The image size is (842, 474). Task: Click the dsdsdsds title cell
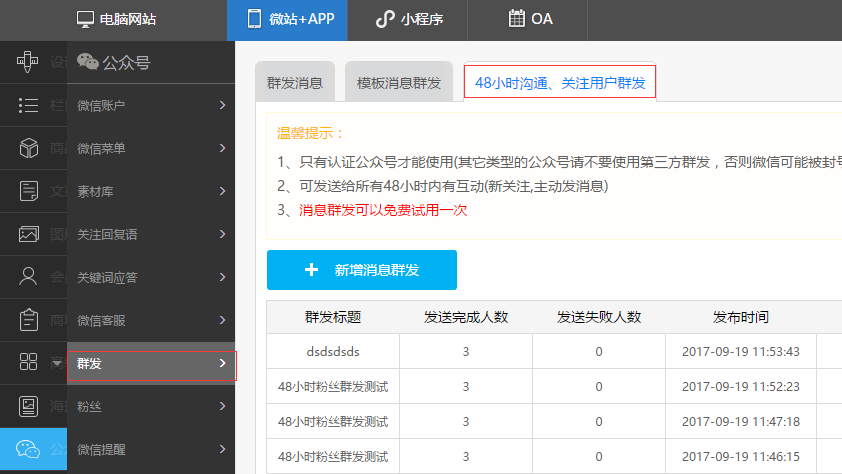tap(333, 352)
